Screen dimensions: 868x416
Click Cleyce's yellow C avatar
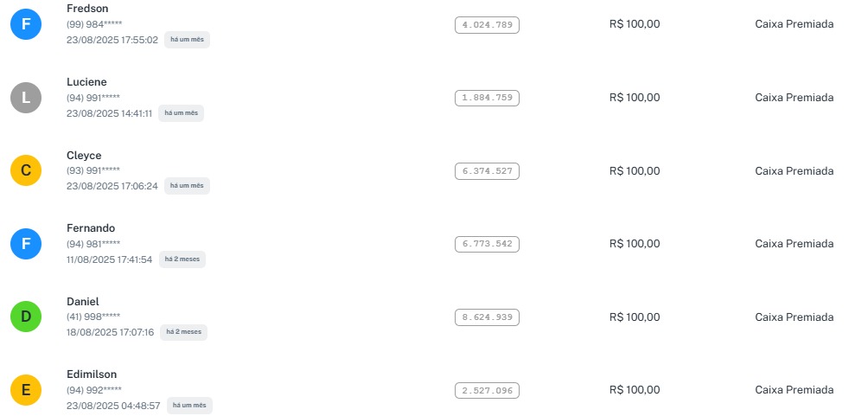click(26, 170)
